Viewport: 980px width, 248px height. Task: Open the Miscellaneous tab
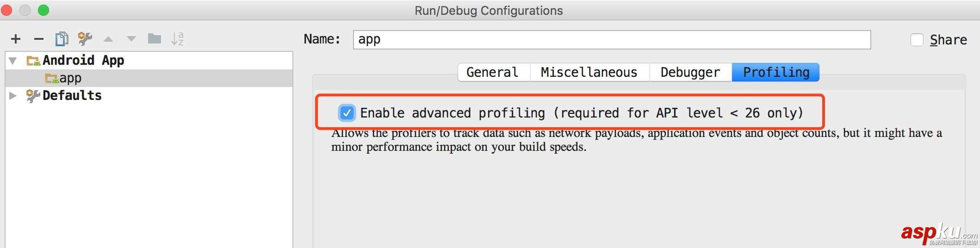589,72
